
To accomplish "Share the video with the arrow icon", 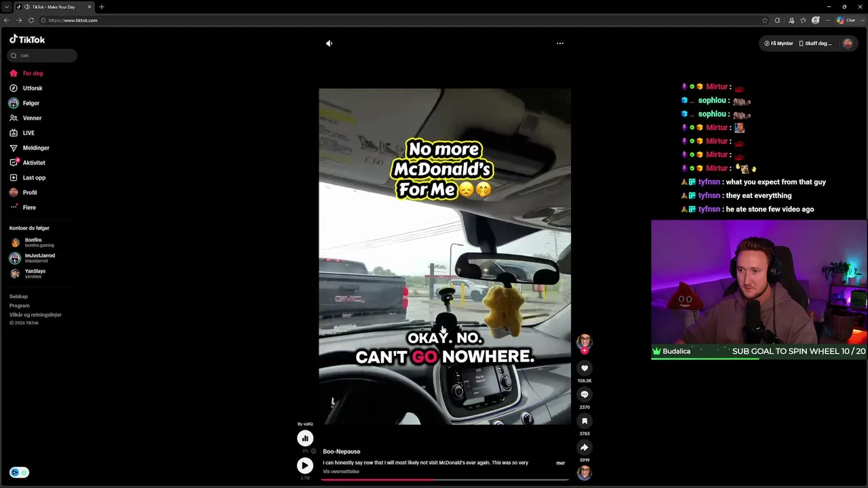I will [585, 447].
